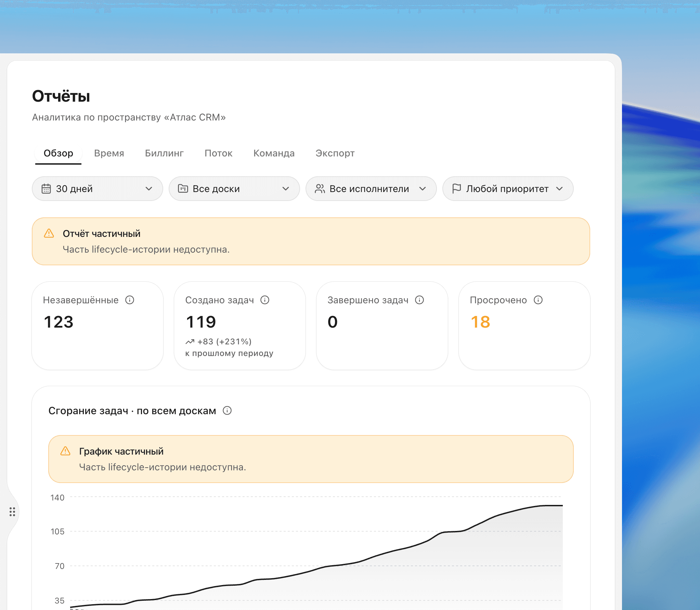Screen dimensions: 700x610
Task: Click the value '0' in Завершено задач card
Action: click(333, 322)
